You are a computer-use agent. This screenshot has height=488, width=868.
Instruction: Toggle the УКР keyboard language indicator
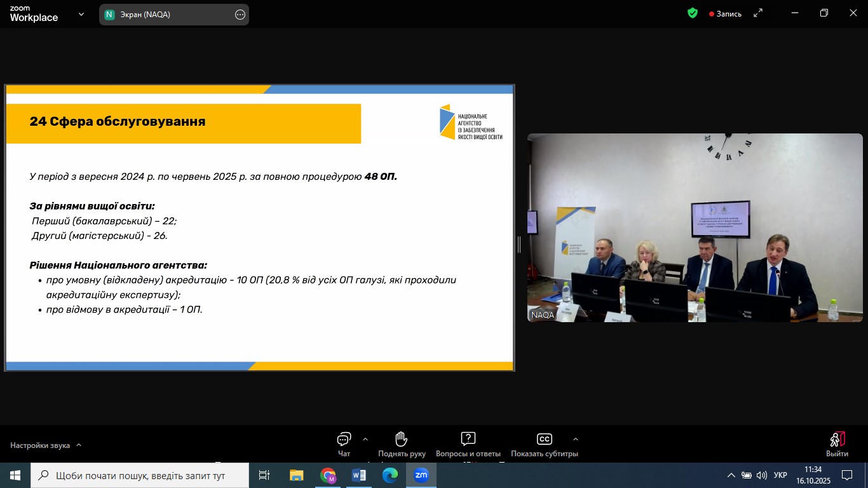[x=780, y=475]
